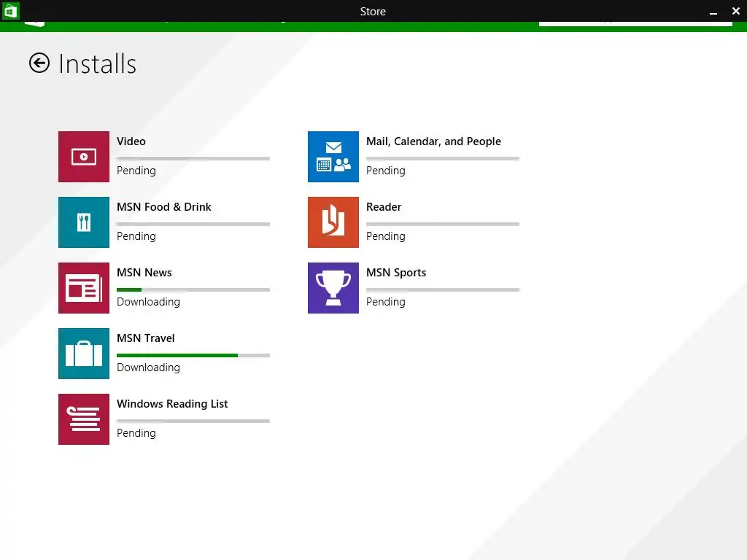Click "Pending" status under Video

tap(136, 171)
